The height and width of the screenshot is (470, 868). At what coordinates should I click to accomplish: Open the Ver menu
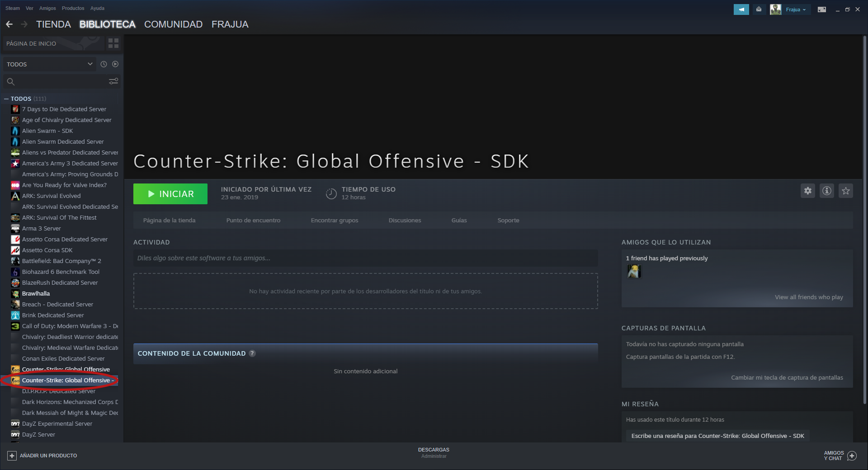[x=29, y=8]
